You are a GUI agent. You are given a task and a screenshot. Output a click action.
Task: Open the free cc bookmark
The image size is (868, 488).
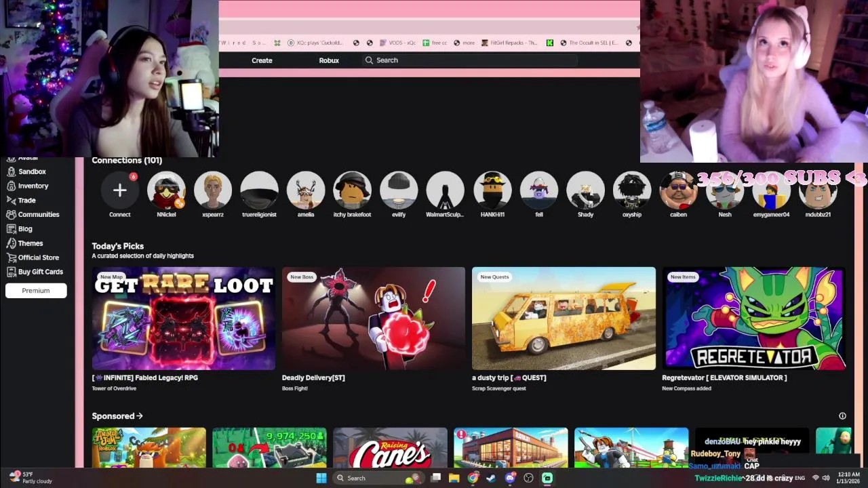point(435,43)
